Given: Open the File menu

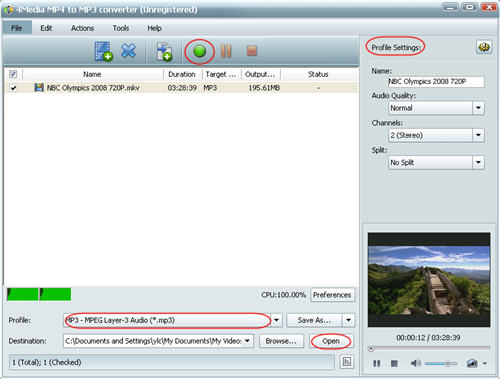Looking at the screenshot, I should (x=17, y=28).
